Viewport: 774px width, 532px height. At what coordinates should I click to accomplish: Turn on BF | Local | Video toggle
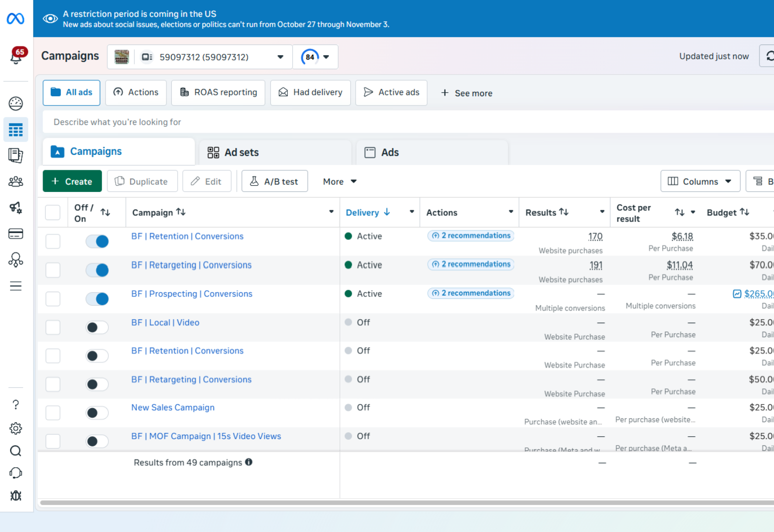coord(97,327)
